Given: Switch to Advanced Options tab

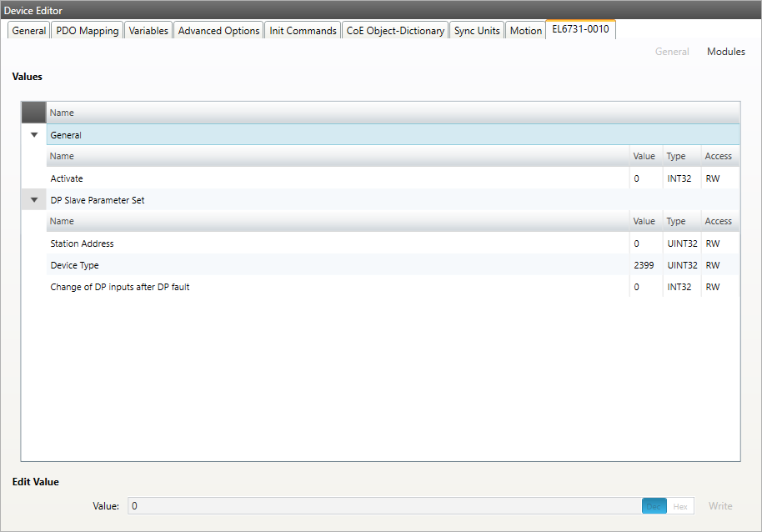Looking at the screenshot, I should 218,31.
